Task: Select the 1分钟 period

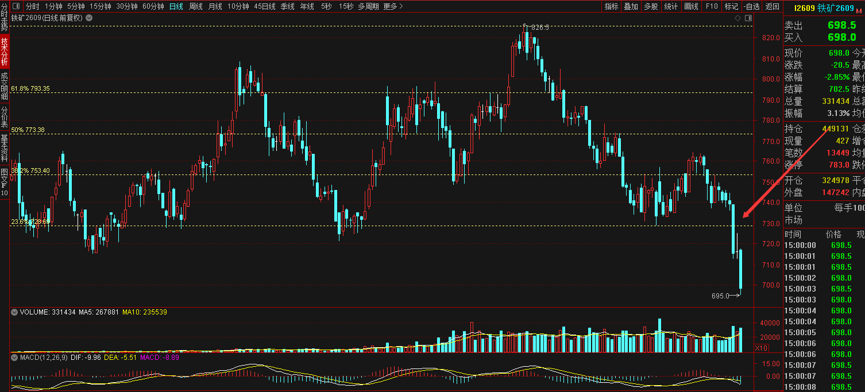Action: click(x=54, y=7)
